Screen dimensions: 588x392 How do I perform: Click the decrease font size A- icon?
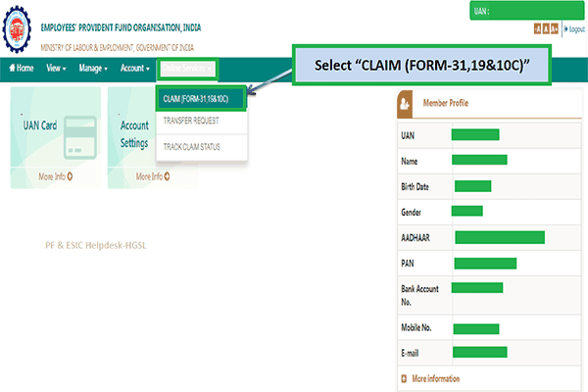pyautogui.click(x=538, y=30)
